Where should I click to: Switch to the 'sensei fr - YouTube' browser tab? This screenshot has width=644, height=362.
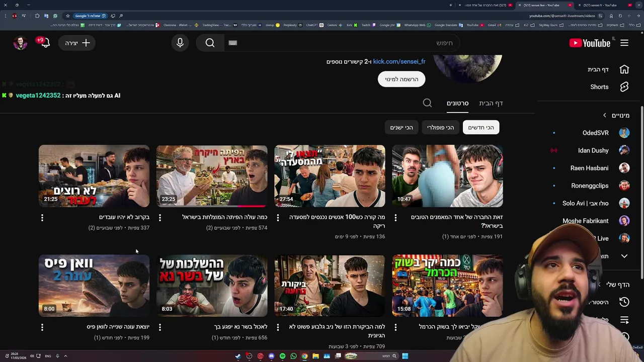[x=604, y=5]
